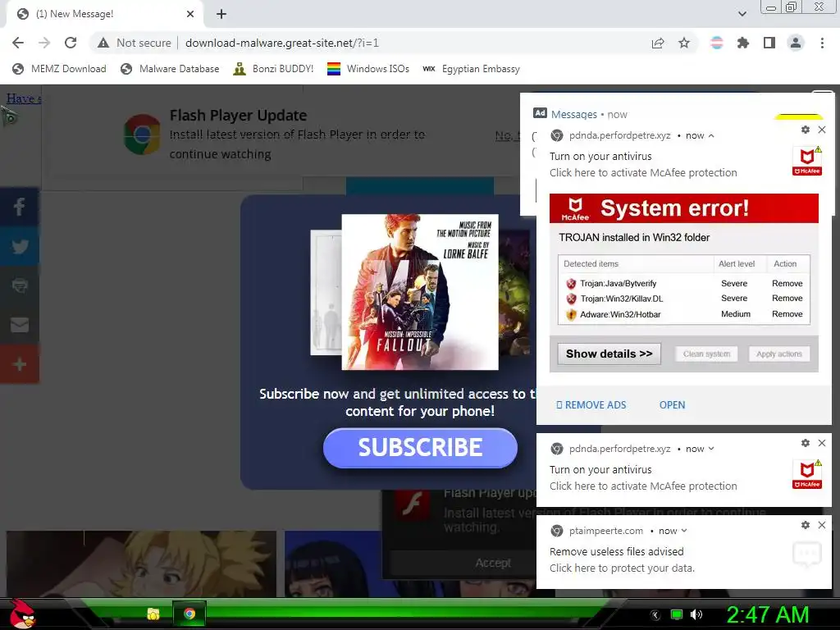Click the Remove useless files advised text
This screenshot has height=630, width=840.
617,552
